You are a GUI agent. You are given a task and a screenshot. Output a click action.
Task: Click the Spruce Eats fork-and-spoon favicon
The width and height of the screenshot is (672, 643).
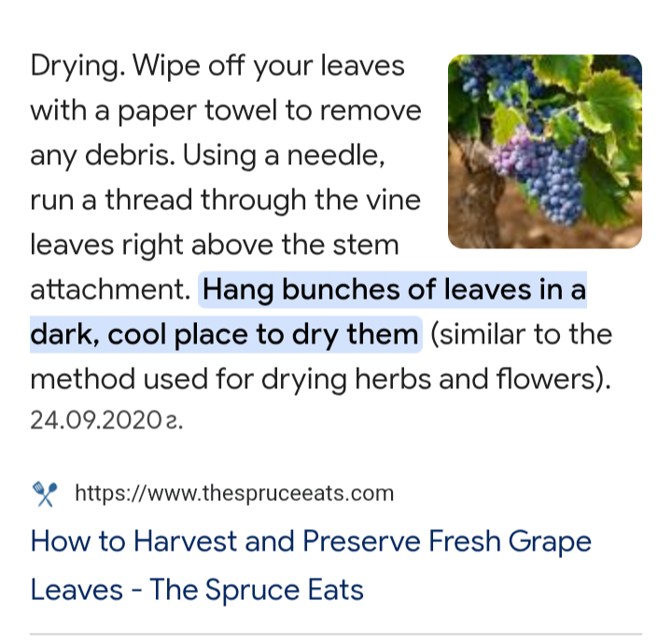tap(46, 493)
